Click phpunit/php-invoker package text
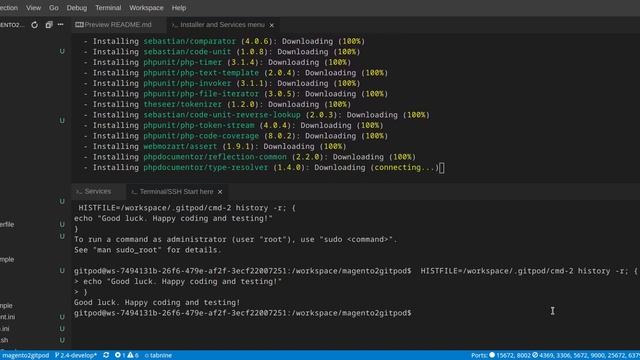Viewport: 640px width, 360px height. coord(187,83)
